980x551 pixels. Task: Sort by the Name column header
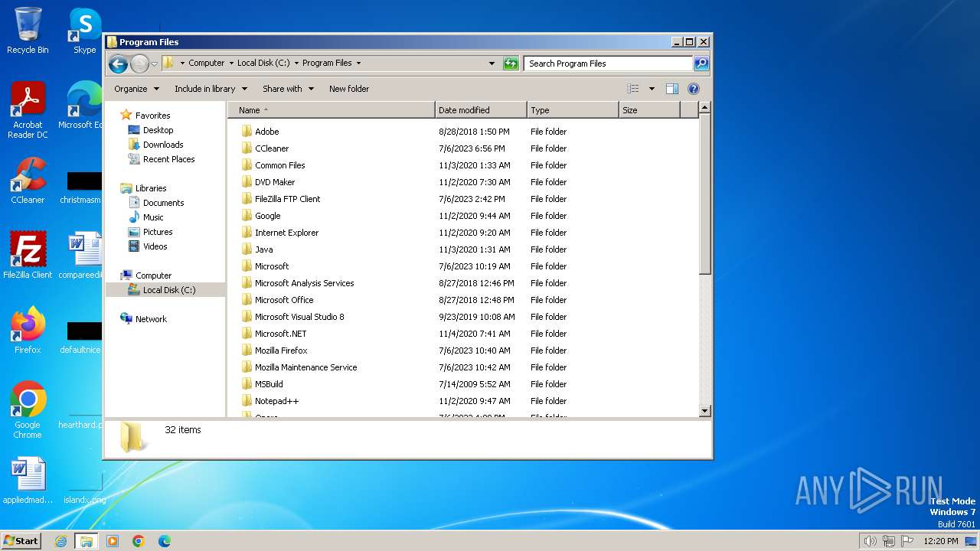point(331,110)
